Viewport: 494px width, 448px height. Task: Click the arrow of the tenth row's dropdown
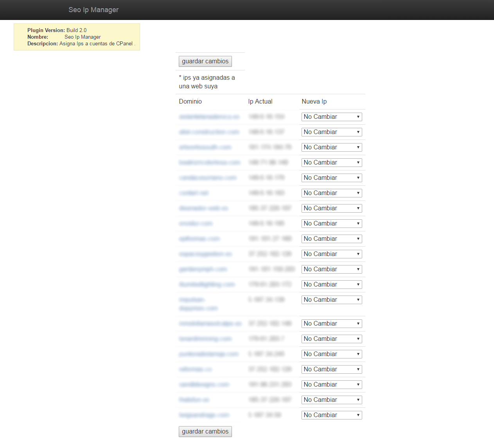tap(358, 254)
